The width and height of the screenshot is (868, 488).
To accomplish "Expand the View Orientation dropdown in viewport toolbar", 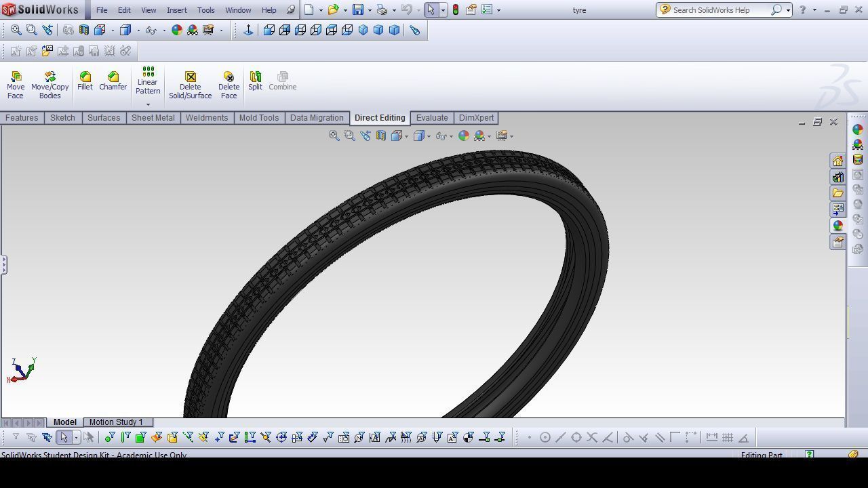I will tap(406, 136).
